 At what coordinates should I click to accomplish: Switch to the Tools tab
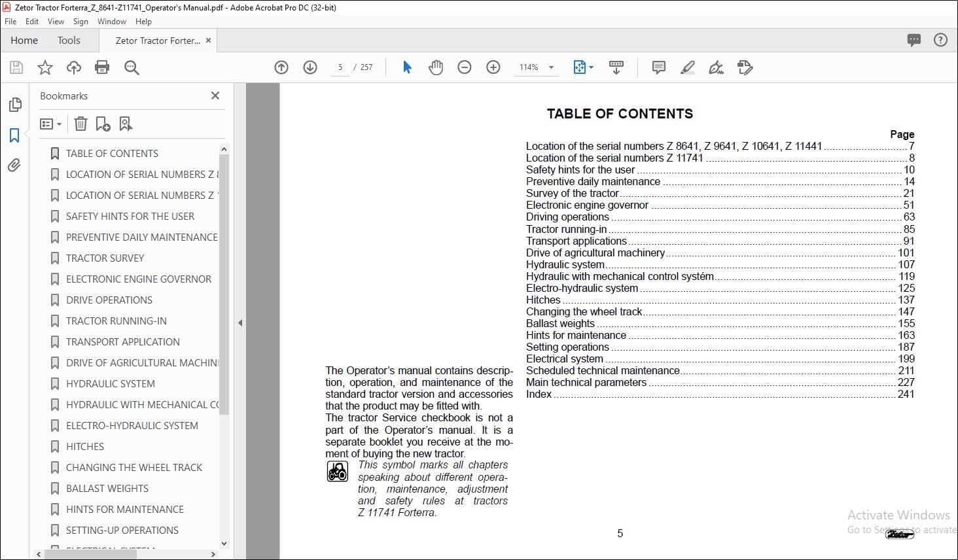click(69, 41)
